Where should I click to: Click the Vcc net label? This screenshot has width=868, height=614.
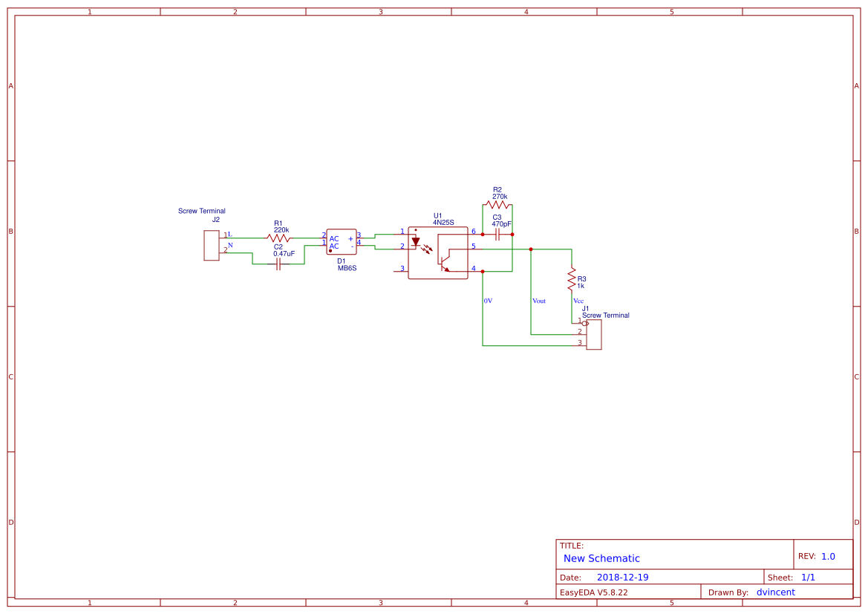tap(578, 301)
